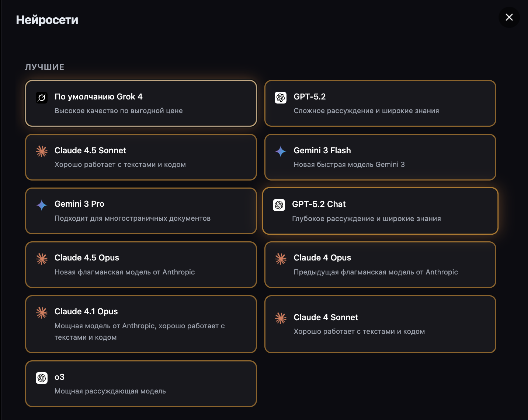Click the OpenAI icon beside GPT-5.2

pos(281,98)
